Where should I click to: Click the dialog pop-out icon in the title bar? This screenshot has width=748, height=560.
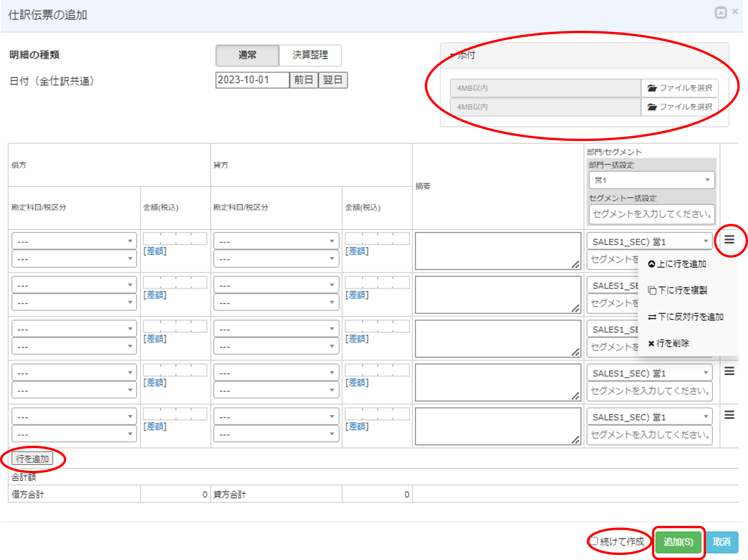point(721,13)
